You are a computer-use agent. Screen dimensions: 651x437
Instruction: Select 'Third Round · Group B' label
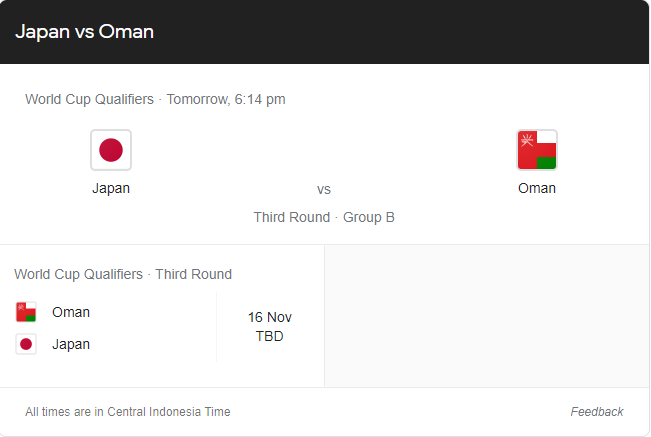[x=324, y=217]
